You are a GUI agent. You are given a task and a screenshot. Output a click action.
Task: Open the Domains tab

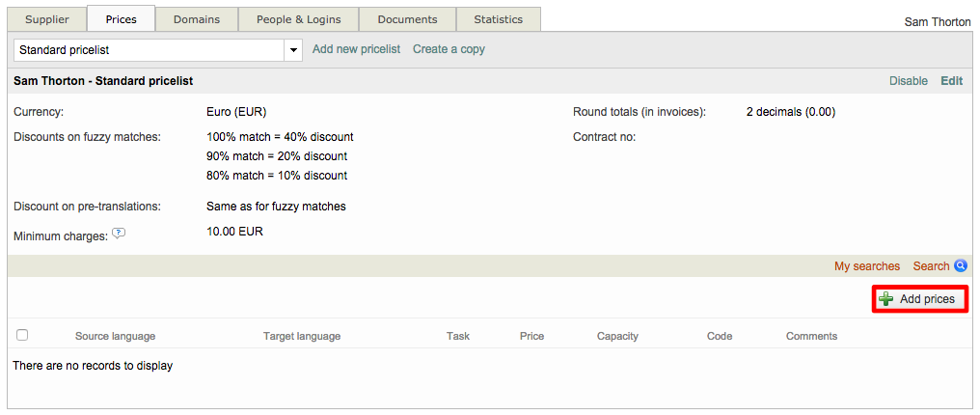point(196,19)
